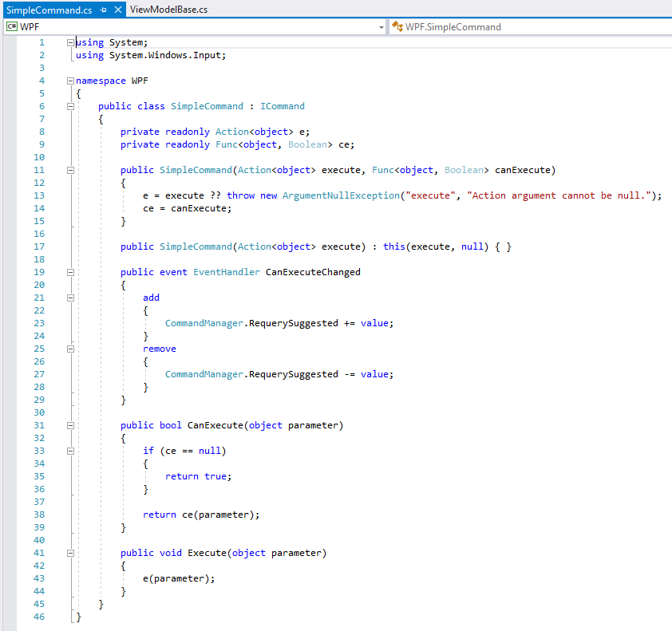672x631 pixels.
Task: Collapse the using directives block at line 1
Action: (70, 42)
